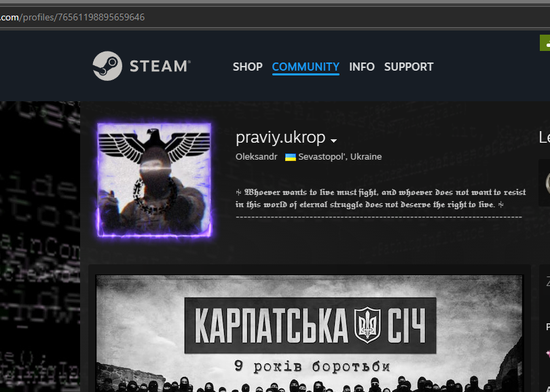The width and height of the screenshot is (550, 392).
Task: Open the КАРПАТСЬКА СІЧ showcase banner image
Action: click(x=309, y=333)
